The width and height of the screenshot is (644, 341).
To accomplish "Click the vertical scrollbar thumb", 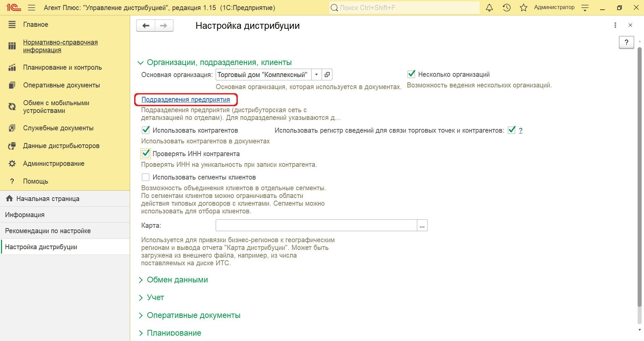I will click(x=639, y=177).
